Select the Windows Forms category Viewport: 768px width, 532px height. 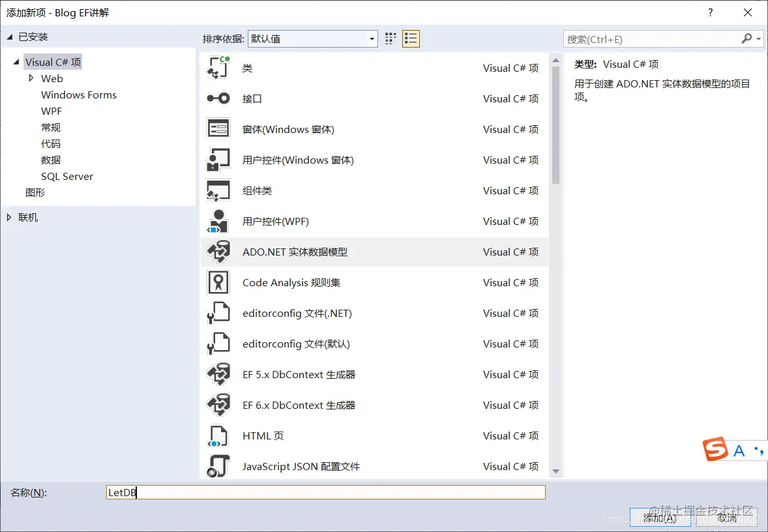click(x=79, y=95)
